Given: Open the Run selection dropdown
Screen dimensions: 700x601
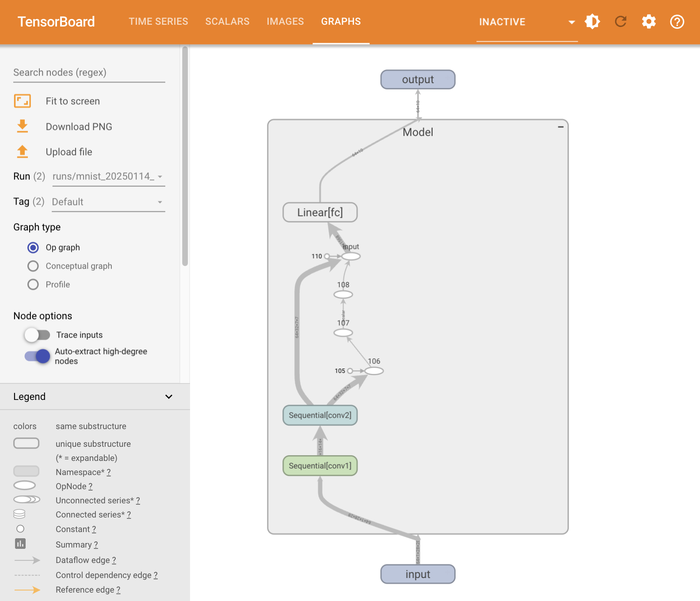Looking at the screenshot, I should 108,177.
